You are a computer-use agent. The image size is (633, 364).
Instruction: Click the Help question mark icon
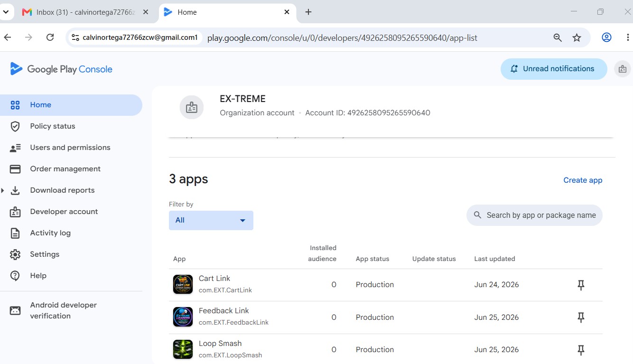(x=15, y=276)
